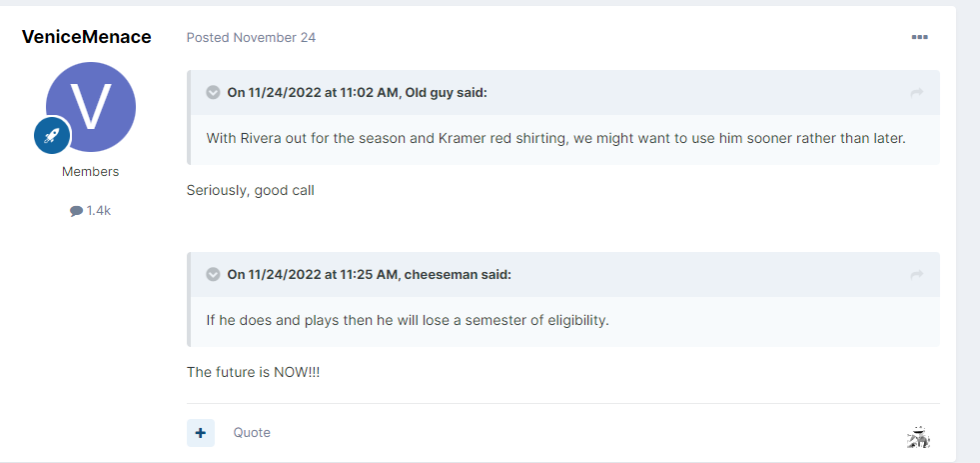Toggle the plus MultiQuote button

click(x=201, y=433)
